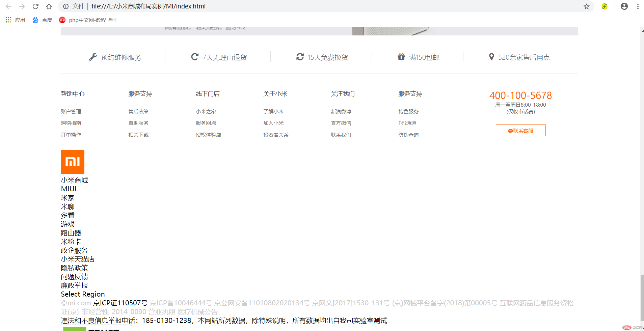Bookmark this page with star icon
Viewport: 644px width, 331px height.
pyautogui.click(x=587, y=6)
